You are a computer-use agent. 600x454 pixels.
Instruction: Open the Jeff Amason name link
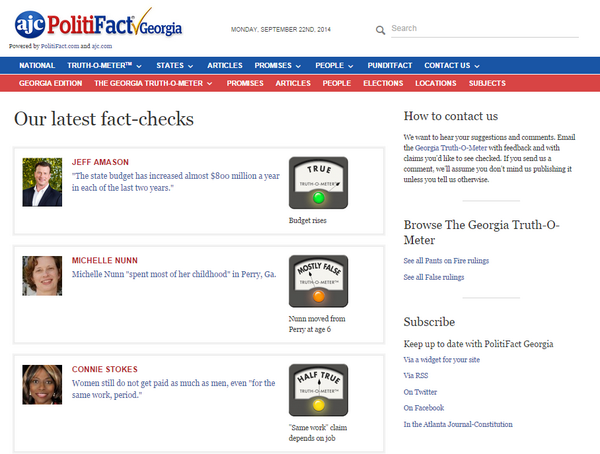click(100, 162)
